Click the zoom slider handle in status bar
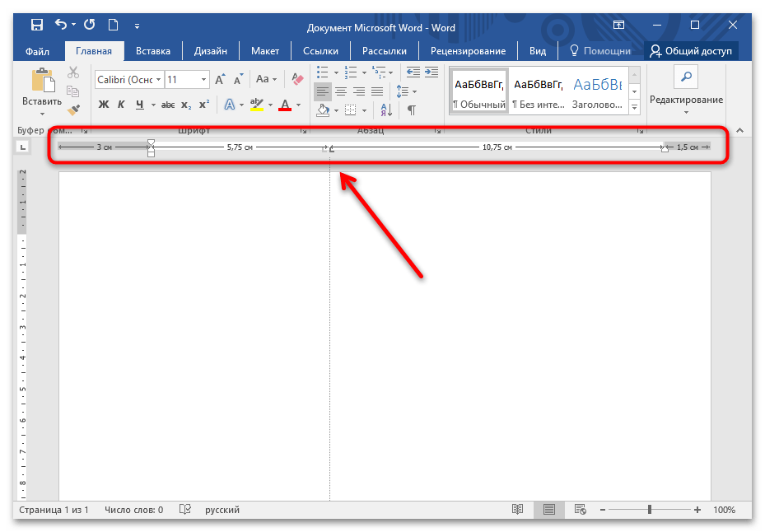Image resolution: width=765 pixels, height=532 pixels. click(651, 510)
